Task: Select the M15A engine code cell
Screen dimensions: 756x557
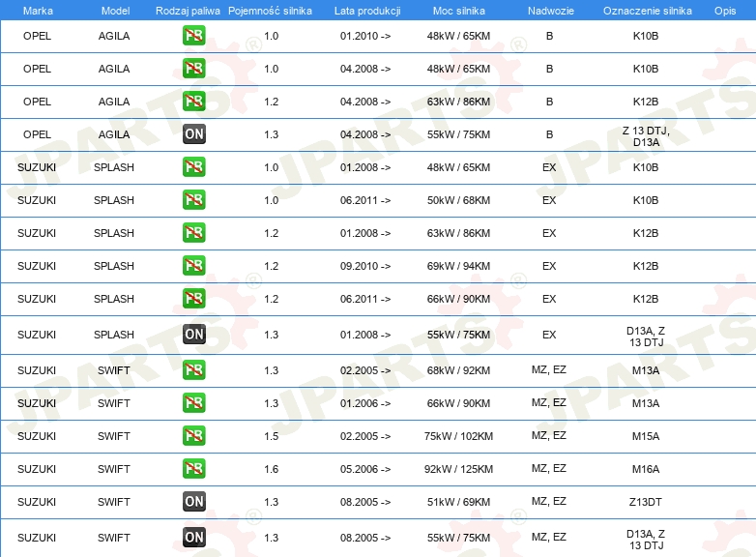Action: pos(646,436)
